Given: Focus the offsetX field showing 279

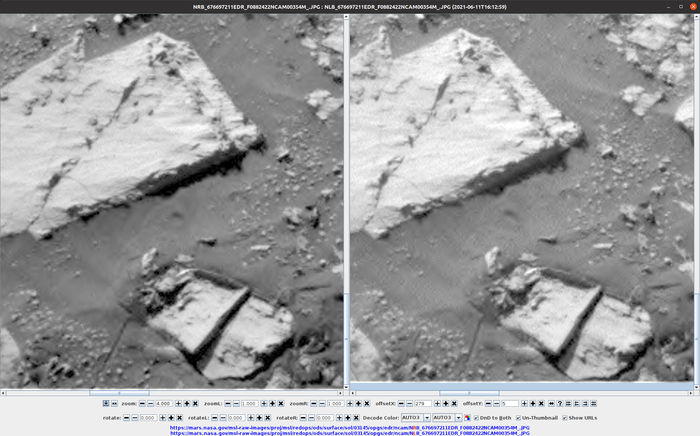Looking at the screenshot, I should click(423, 403).
